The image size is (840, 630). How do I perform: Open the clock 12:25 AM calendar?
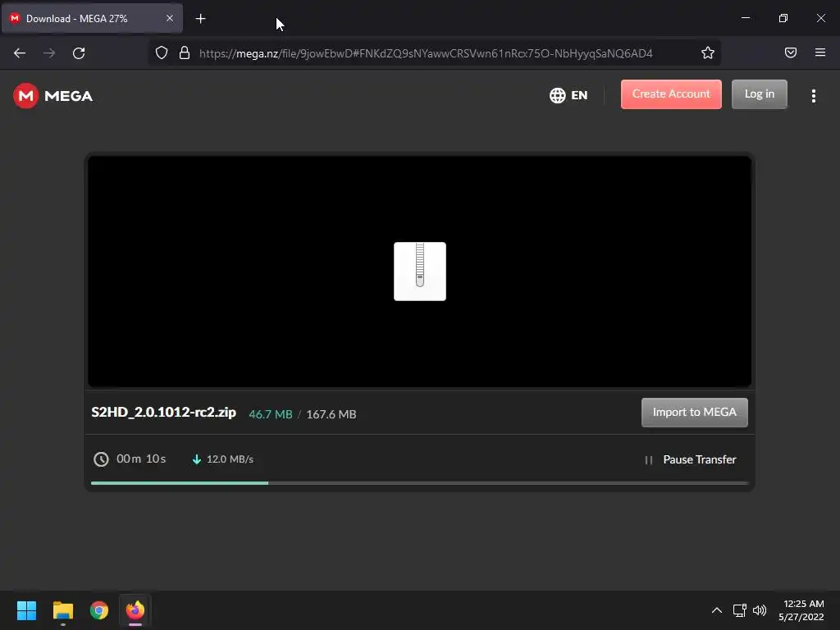coord(801,610)
